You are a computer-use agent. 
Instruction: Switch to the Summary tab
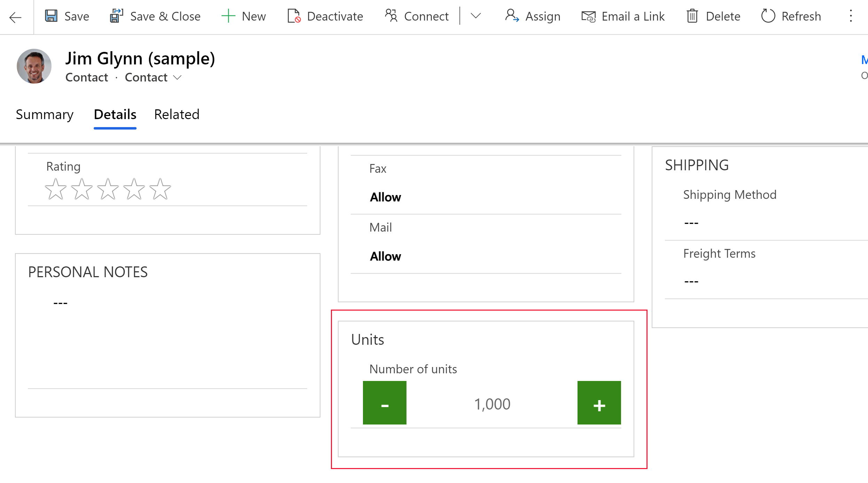point(45,114)
